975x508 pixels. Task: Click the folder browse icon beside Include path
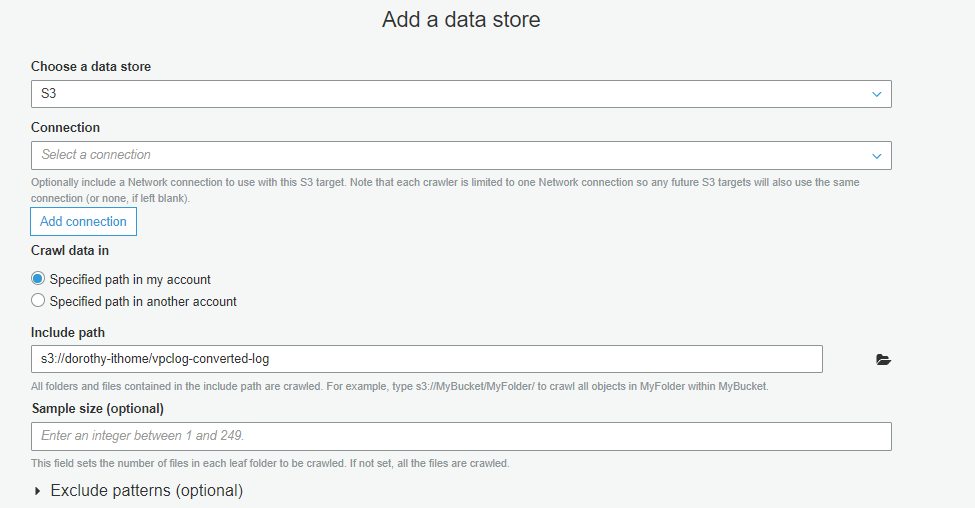click(x=882, y=360)
